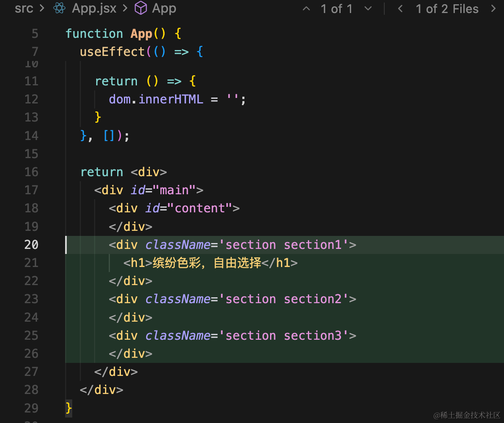
Task: Open the src breadcrumb folder
Action: click(24, 8)
